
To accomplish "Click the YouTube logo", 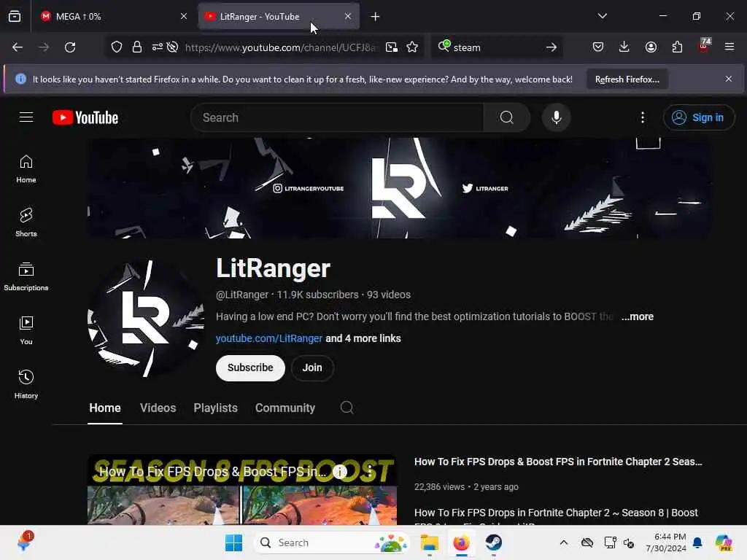I will (x=85, y=117).
